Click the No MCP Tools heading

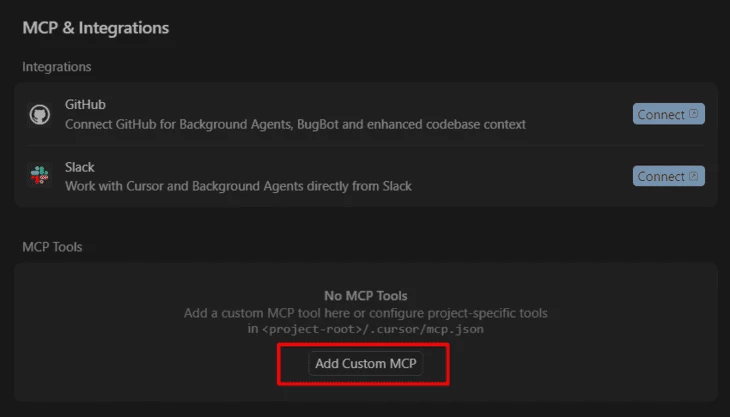(x=365, y=296)
